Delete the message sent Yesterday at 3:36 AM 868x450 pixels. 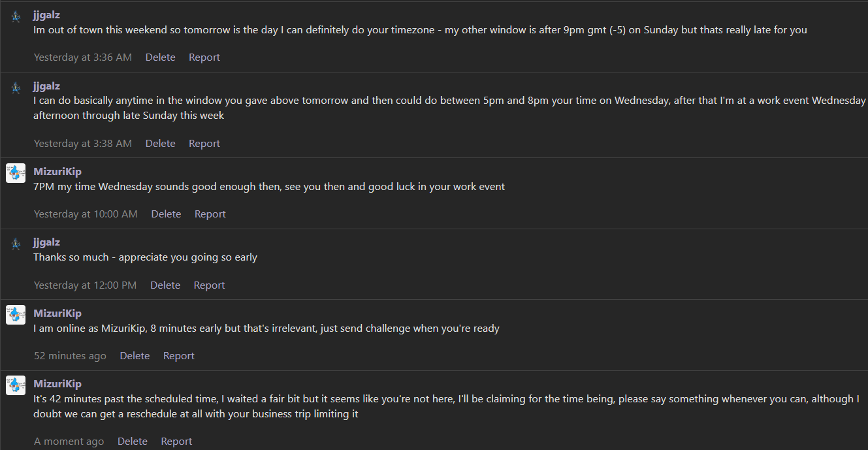click(160, 57)
